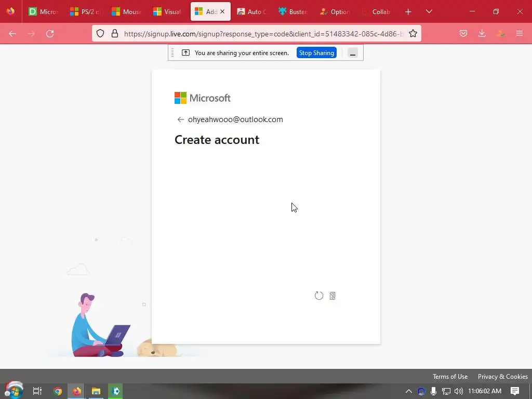Switch to the Option tab
Image resolution: width=532 pixels, height=399 pixels.
335,11
